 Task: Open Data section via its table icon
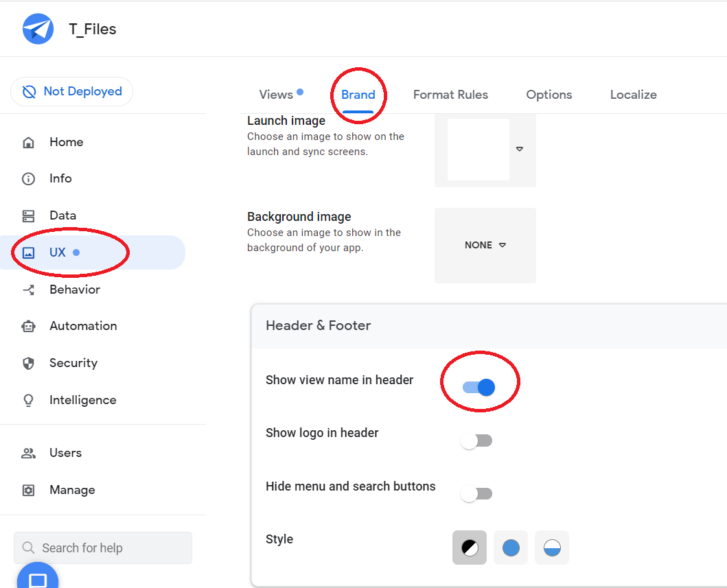(x=28, y=216)
